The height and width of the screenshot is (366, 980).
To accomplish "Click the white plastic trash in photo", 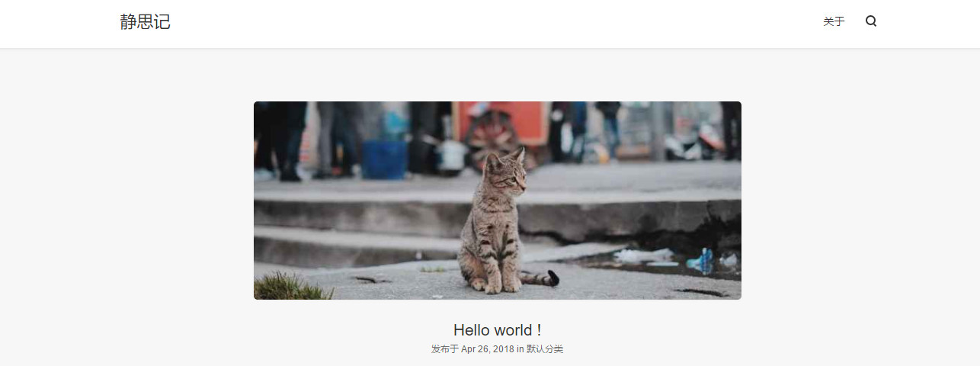I will [642, 255].
